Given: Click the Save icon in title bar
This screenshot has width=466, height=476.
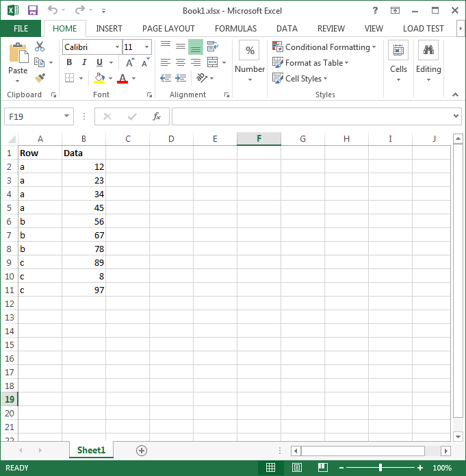Looking at the screenshot, I should 32,11.
